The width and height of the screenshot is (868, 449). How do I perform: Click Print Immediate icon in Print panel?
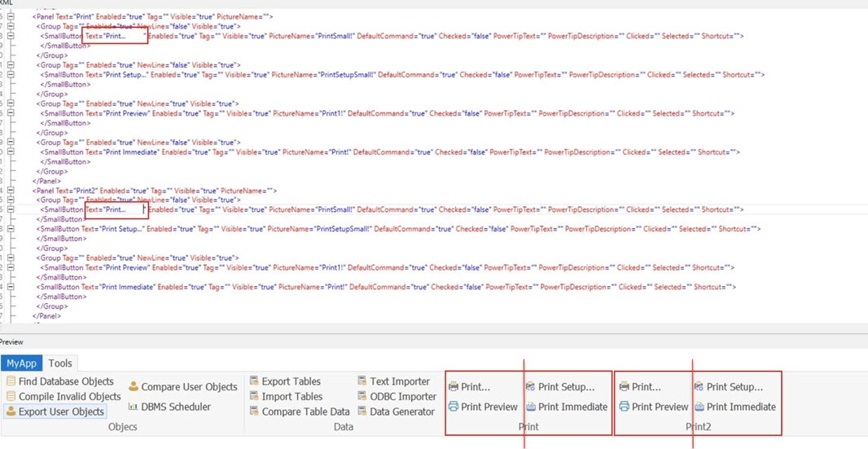(531, 407)
